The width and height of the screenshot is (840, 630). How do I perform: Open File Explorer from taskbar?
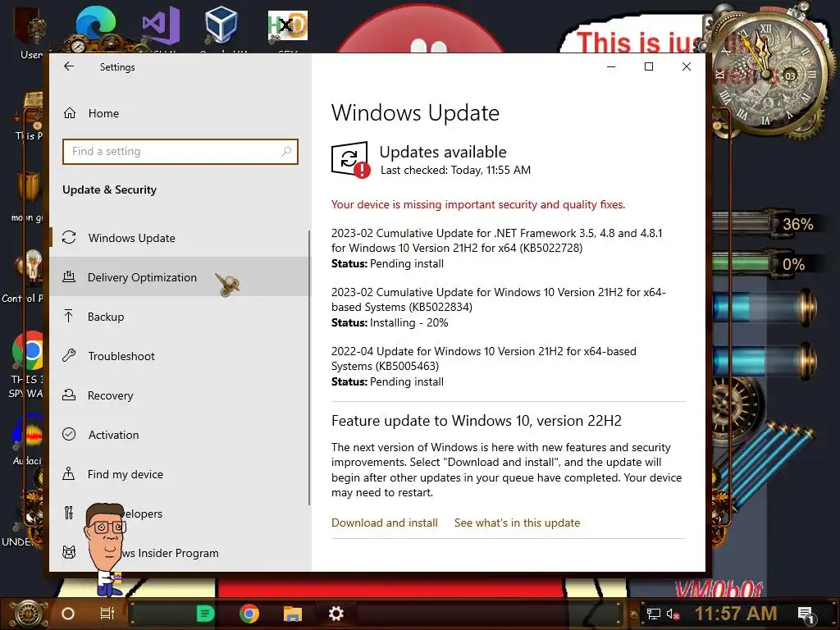[x=293, y=614]
